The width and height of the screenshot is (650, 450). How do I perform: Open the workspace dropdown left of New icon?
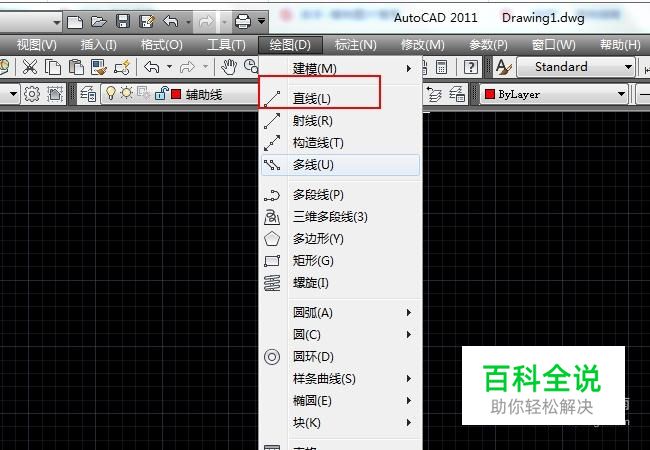pos(57,22)
